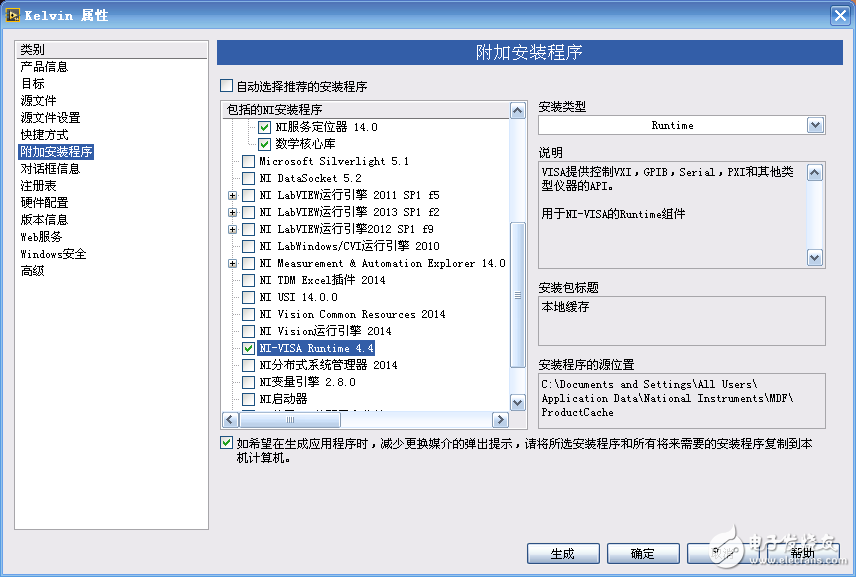The height and width of the screenshot is (577, 856).
Task: Click the 安装包标题 field showing 本地缓存
Action: tap(681, 321)
